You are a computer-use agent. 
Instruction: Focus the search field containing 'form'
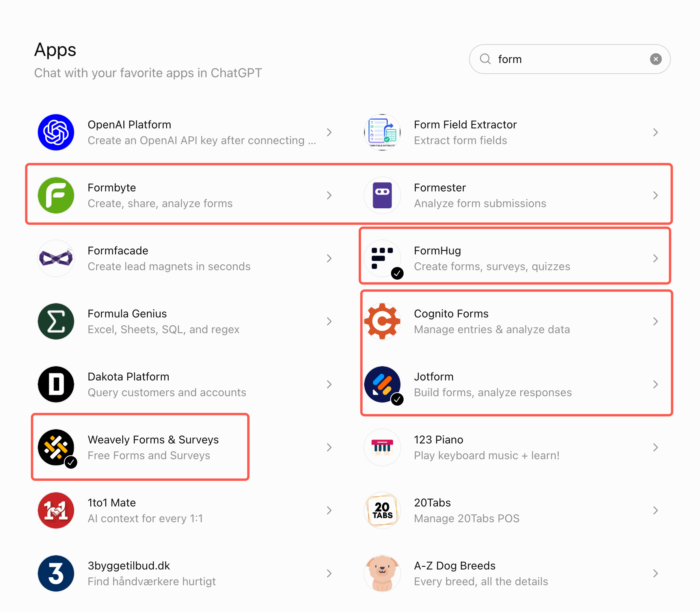point(570,59)
